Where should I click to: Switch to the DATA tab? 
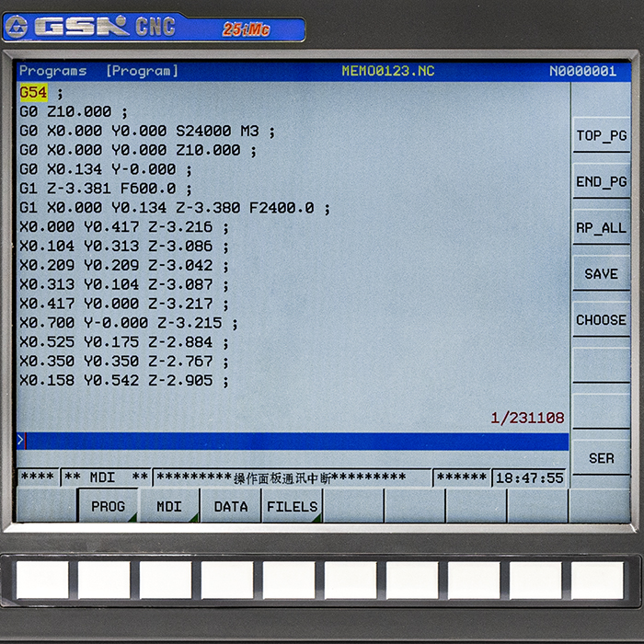(x=231, y=506)
